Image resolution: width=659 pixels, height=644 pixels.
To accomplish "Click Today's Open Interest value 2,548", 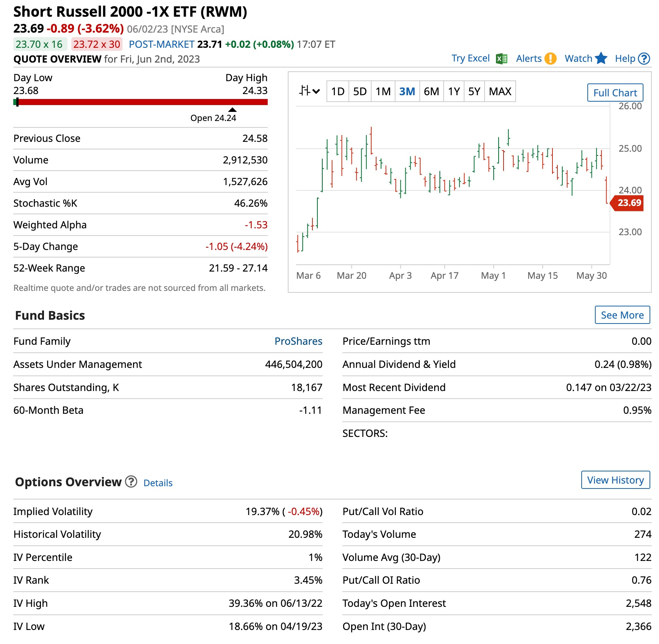I will [x=639, y=603].
